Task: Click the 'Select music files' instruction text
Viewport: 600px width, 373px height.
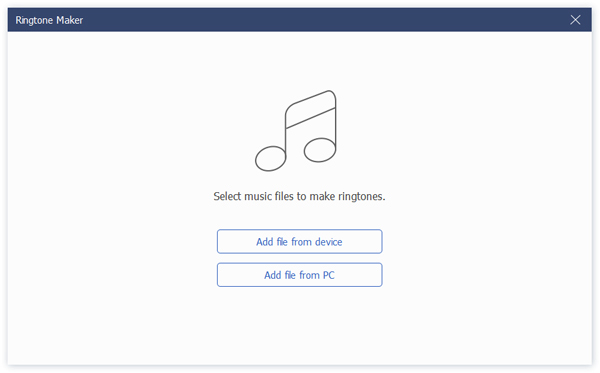Action: (x=299, y=196)
